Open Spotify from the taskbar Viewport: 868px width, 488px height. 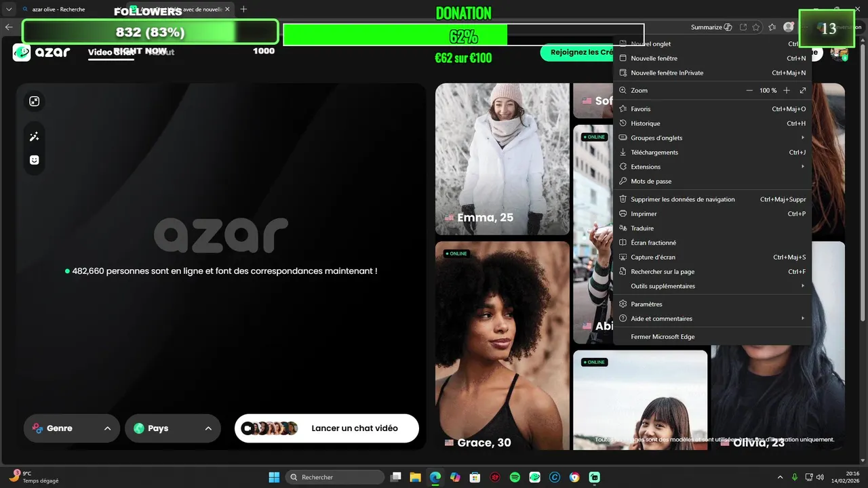[515, 477]
